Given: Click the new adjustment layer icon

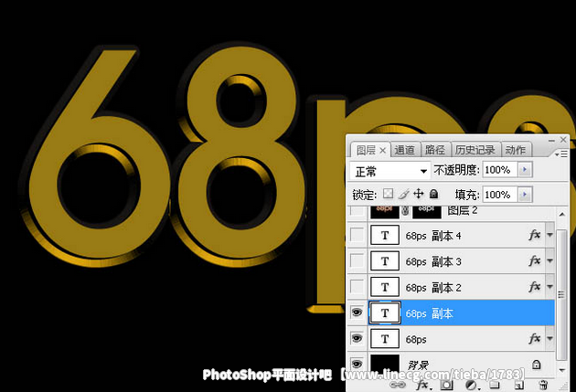Looking at the screenshot, I should [470, 387].
